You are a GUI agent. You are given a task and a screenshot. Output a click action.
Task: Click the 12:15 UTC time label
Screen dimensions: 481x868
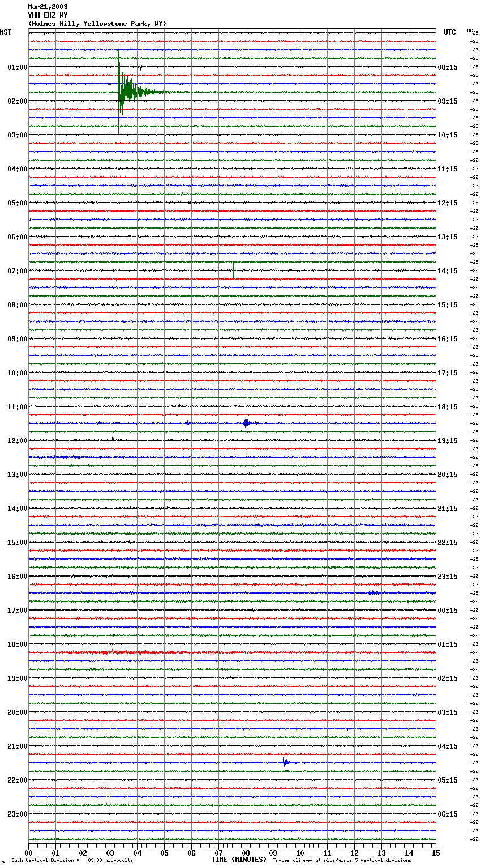coord(448,203)
